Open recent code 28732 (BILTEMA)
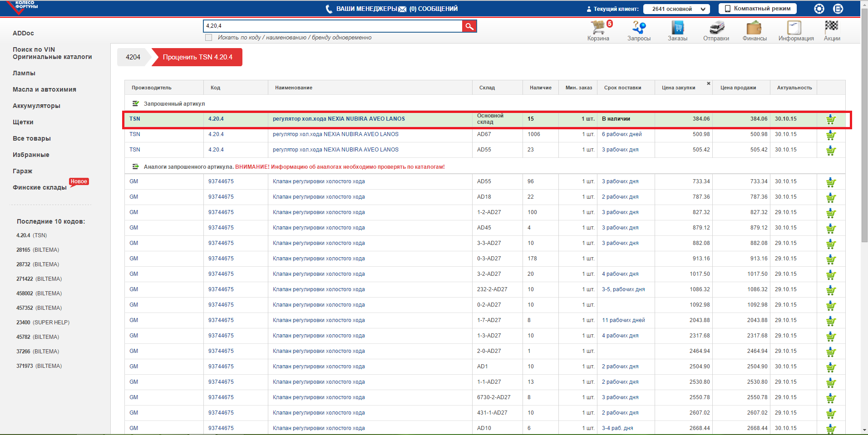This screenshot has width=868, height=435. point(38,264)
